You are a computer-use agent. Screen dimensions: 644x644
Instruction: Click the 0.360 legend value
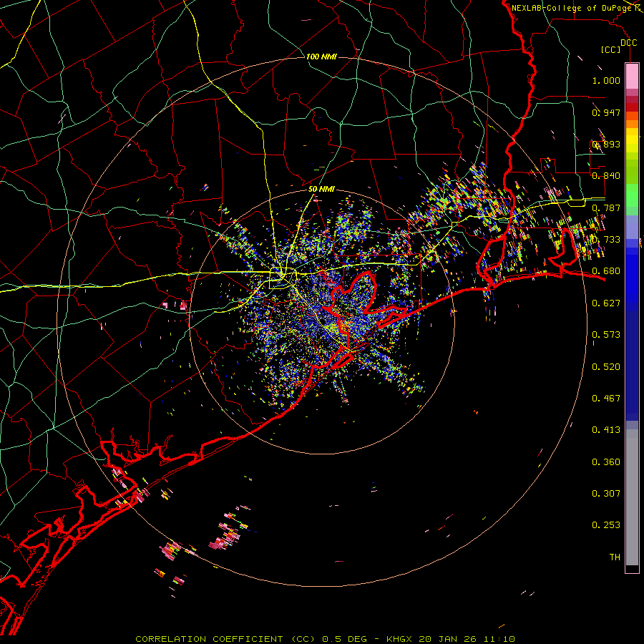tap(606, 462)
